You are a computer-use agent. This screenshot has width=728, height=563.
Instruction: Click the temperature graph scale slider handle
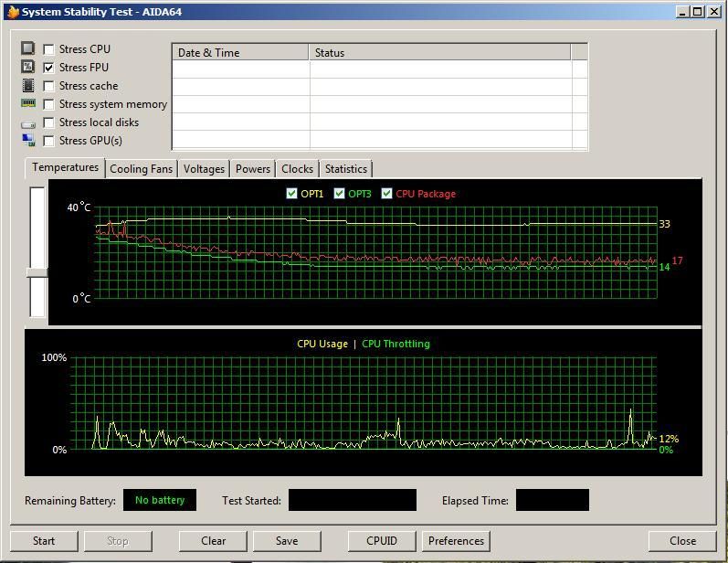(x=37, y=272)
